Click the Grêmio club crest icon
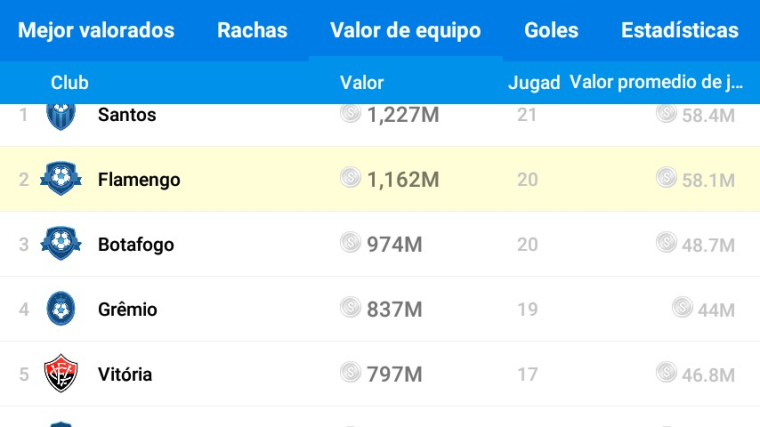Image resolution: width=760 pixels, height=427 pixels. 61,308
